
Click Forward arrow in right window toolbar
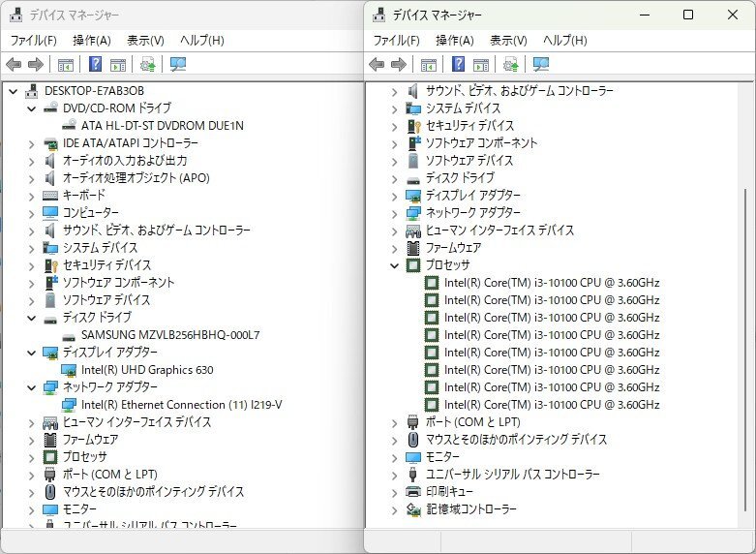(x=399, y=64)
